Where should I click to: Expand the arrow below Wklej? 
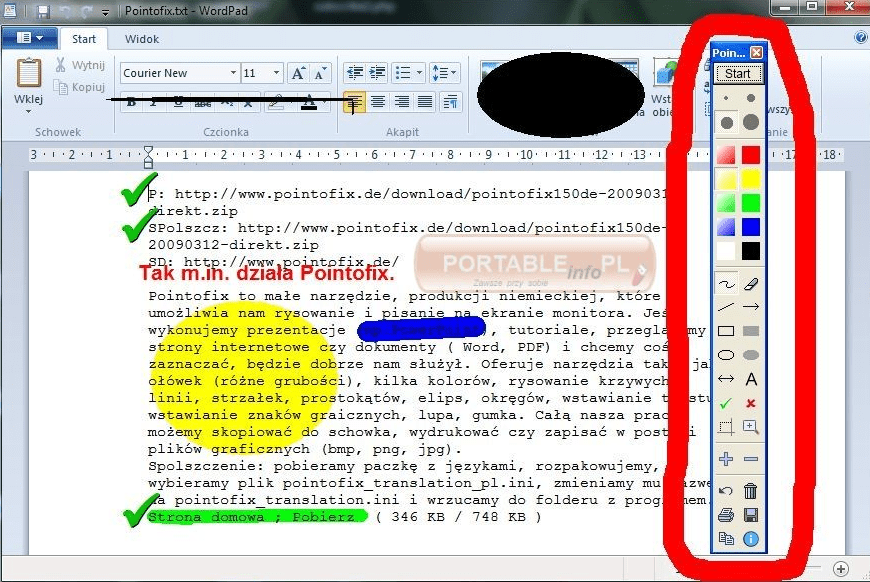pyautogui.click(x=28, y=112)
